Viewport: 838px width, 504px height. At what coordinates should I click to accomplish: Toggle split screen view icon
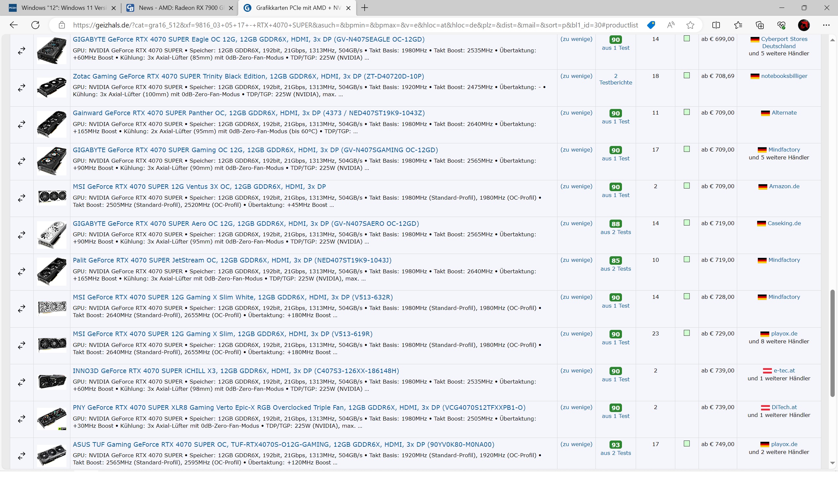pos(716,25)
